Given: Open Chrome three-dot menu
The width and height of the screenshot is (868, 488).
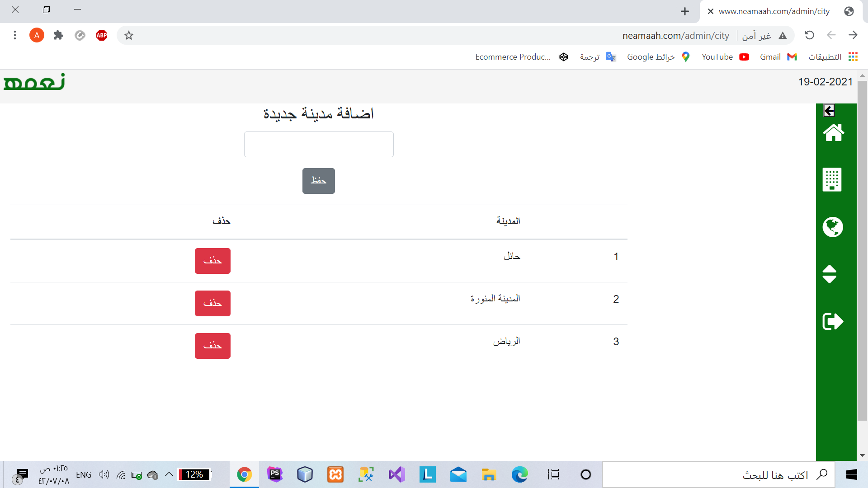Looking at the screenshot, I should pos(15,35).
